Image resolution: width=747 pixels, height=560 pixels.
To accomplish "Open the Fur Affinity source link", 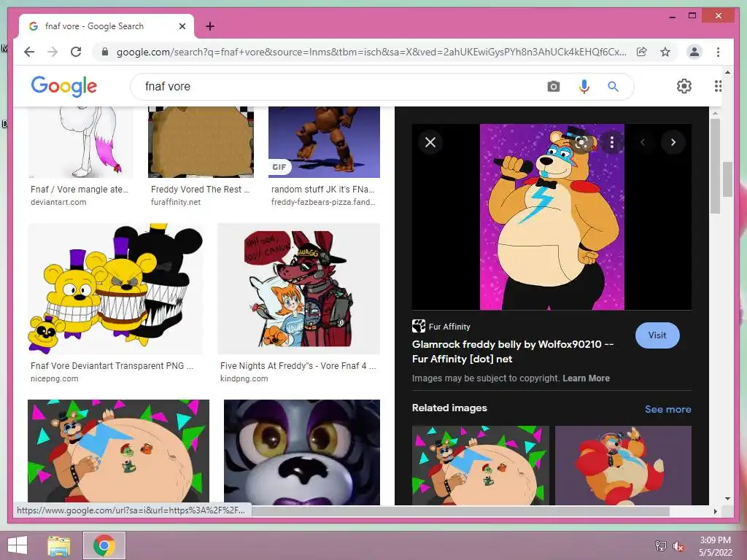I will click(x=441, y=326).
